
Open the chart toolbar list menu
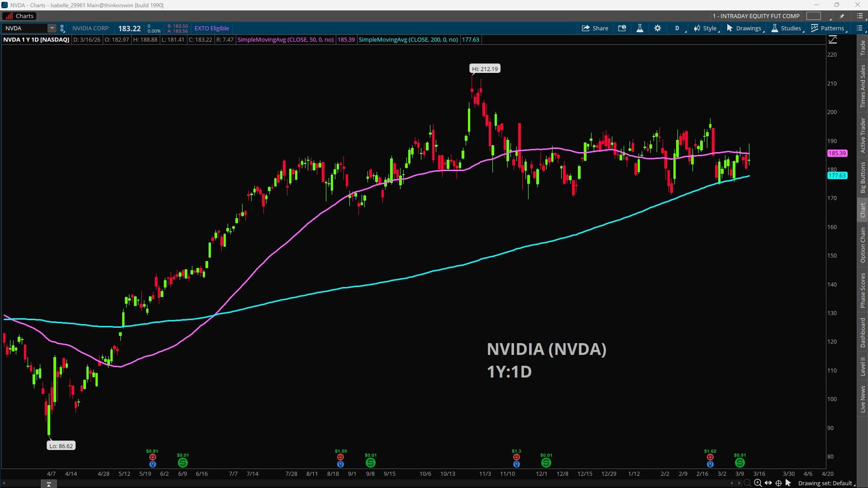click(859, 28)
